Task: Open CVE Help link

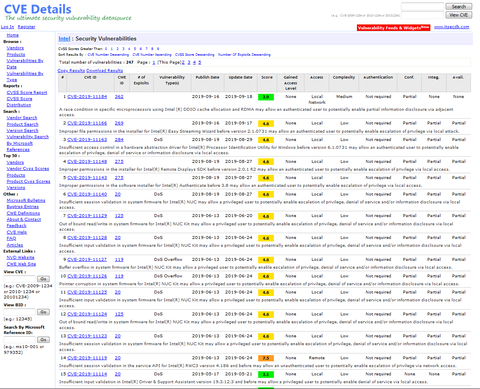Action: click(17, 232)
